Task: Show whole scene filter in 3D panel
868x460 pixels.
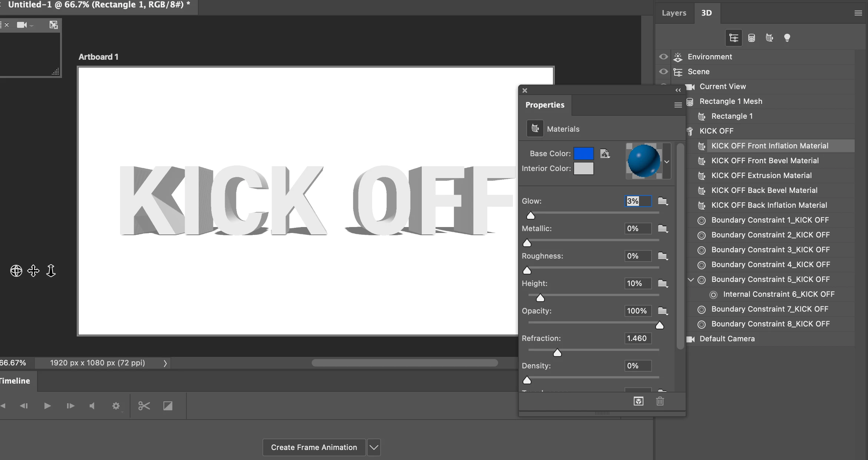Action: (733, 38)
